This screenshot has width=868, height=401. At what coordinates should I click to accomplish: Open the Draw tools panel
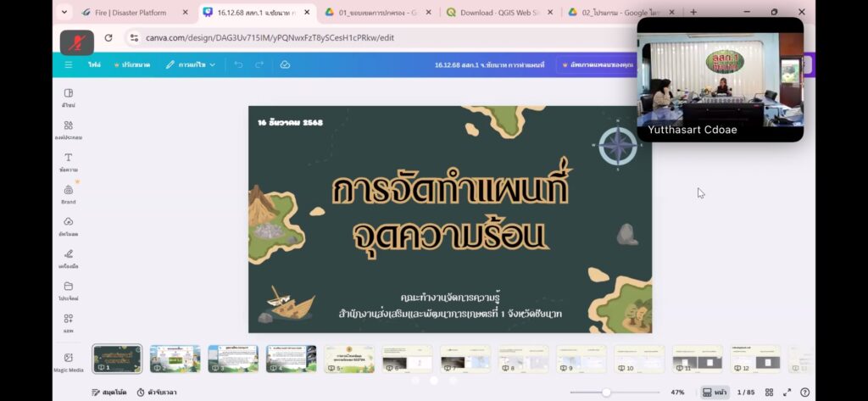tap(68, 257)
